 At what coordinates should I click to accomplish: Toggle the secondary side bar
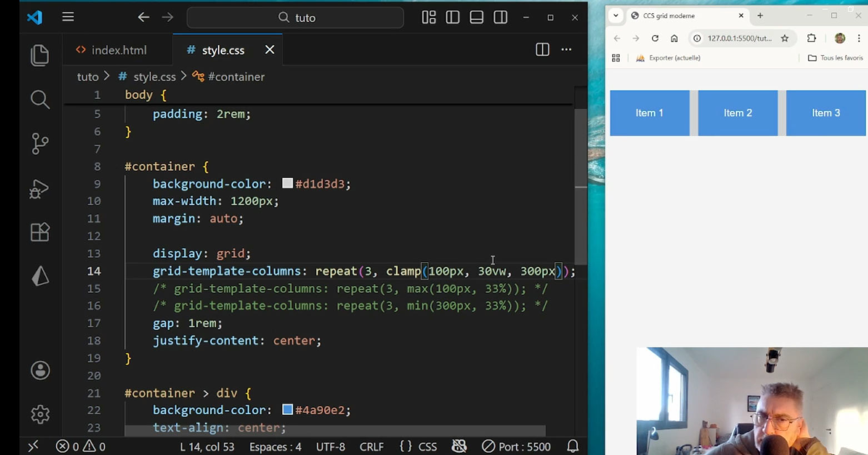[x=500, y=17]
